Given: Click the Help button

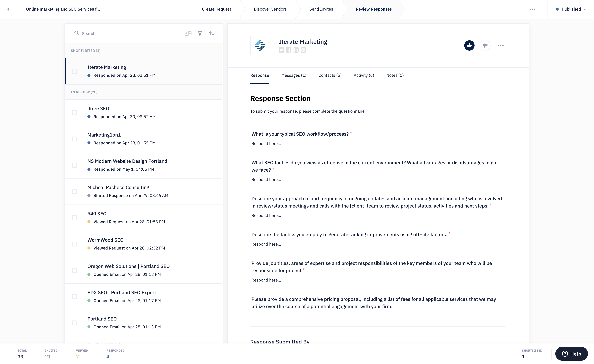Looking at the screenshot, I should (571, 354).
